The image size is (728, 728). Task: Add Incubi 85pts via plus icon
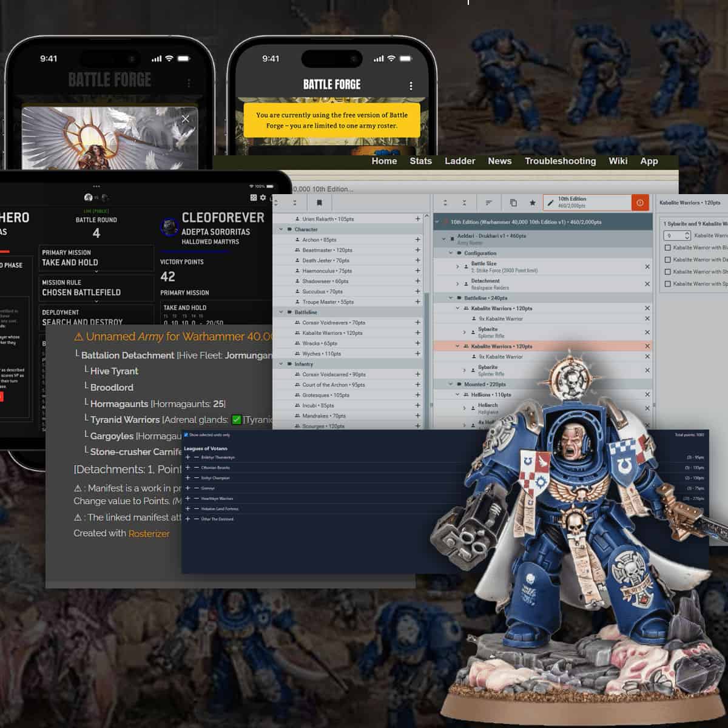pyautogui.click(x=417, y=405)
